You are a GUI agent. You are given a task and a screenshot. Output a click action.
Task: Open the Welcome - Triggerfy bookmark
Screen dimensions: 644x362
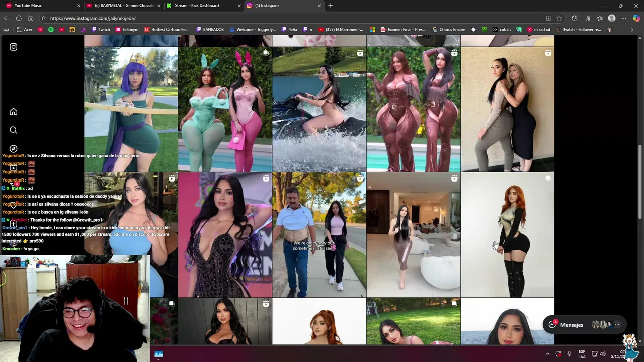252,29
